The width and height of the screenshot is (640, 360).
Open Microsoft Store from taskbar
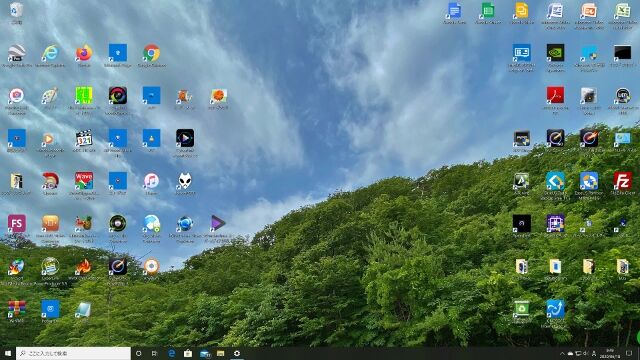click(x=188, y=353)
